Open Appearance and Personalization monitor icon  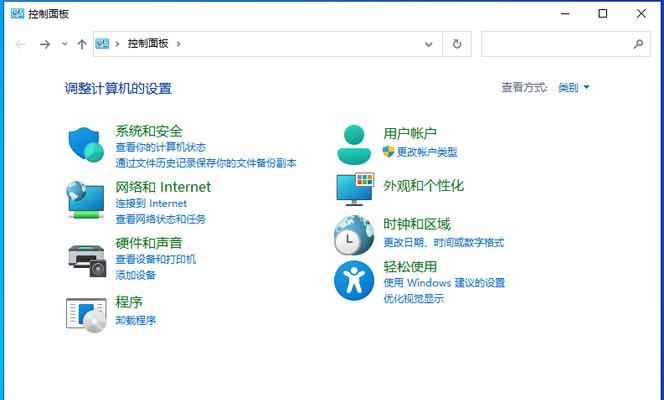pos(355,189)
